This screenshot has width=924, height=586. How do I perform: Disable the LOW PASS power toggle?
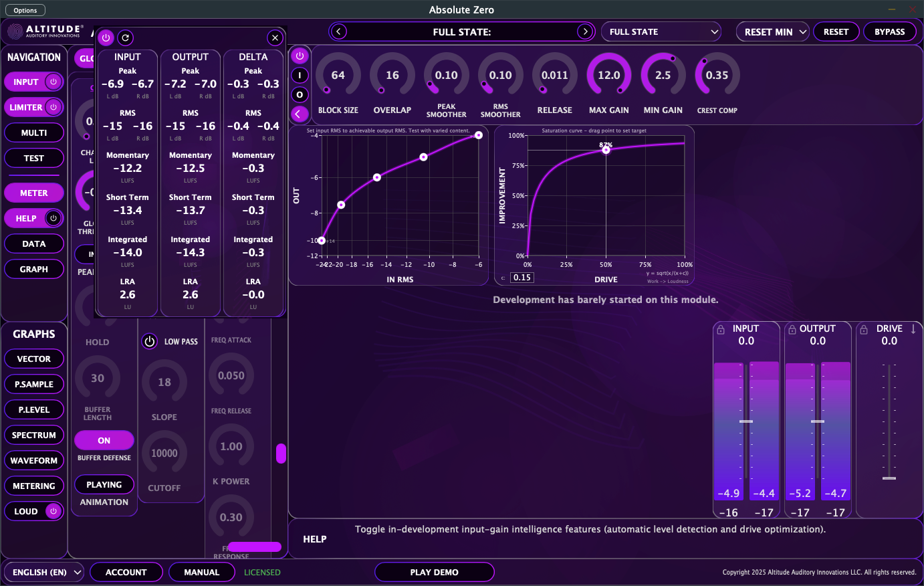[x=150, y=341]
